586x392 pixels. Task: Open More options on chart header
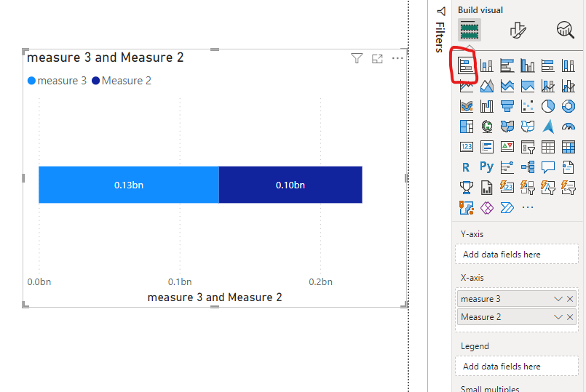click(397, 58)
